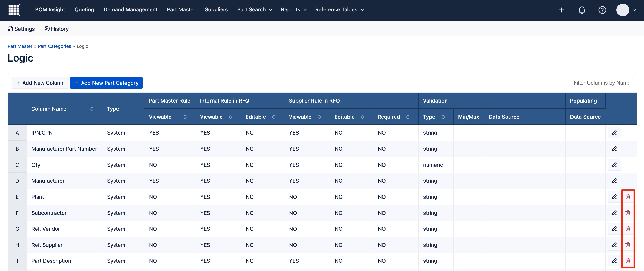
Task: Sort Supplier Rule Viewable column
Action: (319, 117)
